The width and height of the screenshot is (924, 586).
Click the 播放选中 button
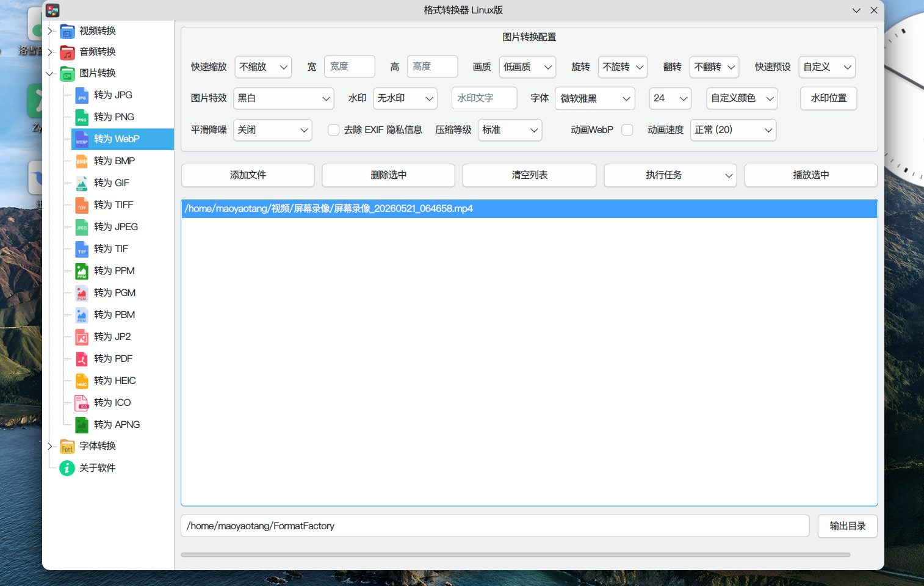click(x=811, y=175)
